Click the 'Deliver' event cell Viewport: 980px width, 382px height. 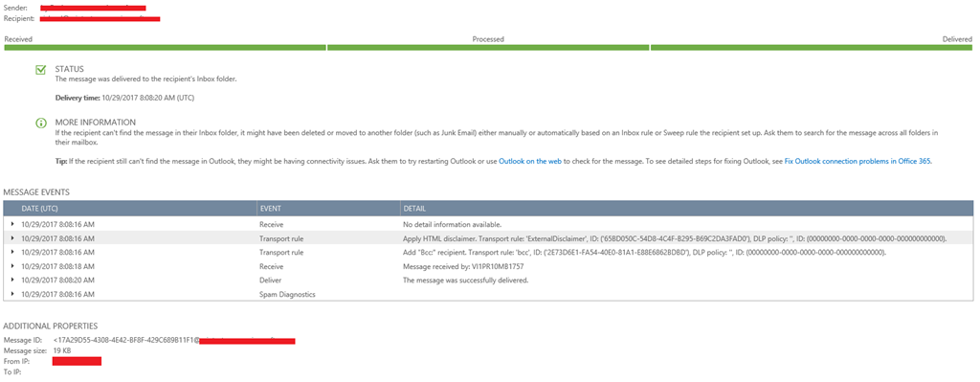271,280
